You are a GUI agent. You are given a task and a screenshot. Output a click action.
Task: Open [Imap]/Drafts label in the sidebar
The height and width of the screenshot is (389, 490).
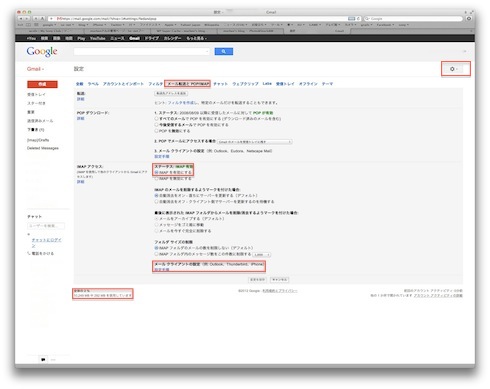[x=38, y=140]
